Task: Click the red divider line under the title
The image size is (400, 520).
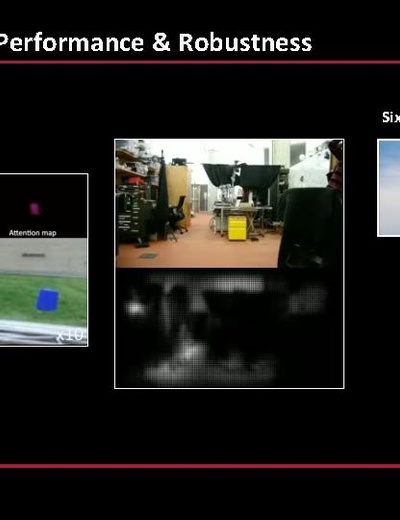Action: [200, 62]
